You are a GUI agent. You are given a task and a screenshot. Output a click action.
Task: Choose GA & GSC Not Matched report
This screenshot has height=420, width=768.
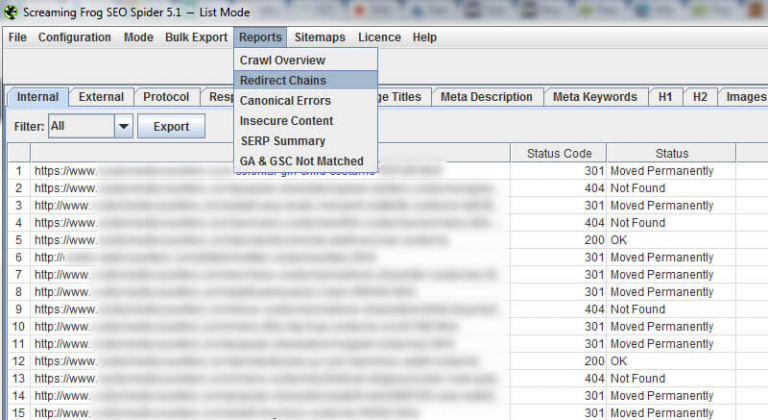click(x=306, y=161)
